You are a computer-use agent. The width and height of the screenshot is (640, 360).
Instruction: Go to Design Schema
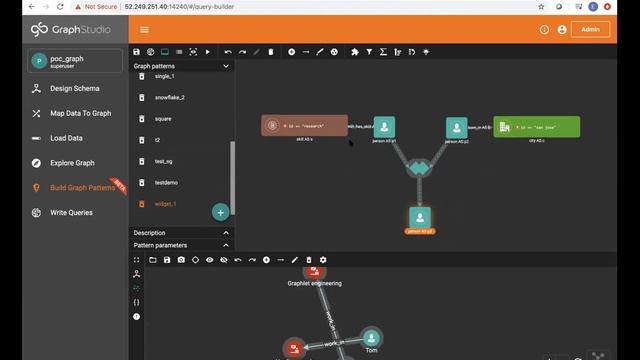[x=75, y=88]
